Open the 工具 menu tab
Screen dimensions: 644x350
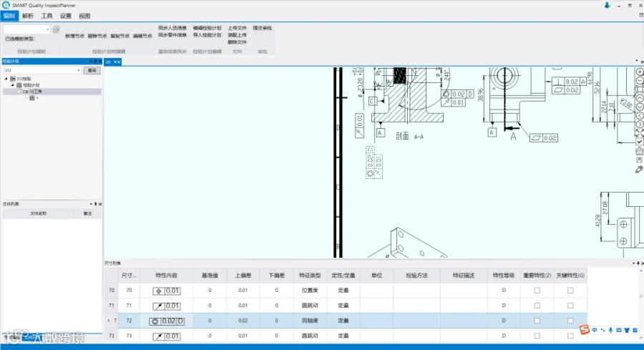click(47, 16)
